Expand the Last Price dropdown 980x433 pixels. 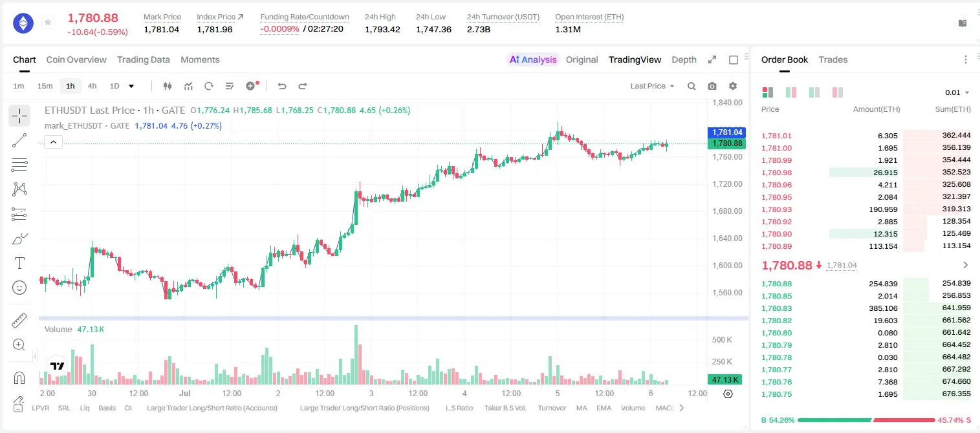pyautogui.click(x=652, y=86)
